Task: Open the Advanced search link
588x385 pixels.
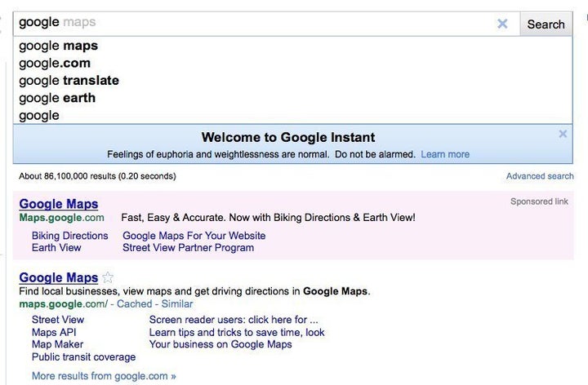Action: tap(540, 176)
